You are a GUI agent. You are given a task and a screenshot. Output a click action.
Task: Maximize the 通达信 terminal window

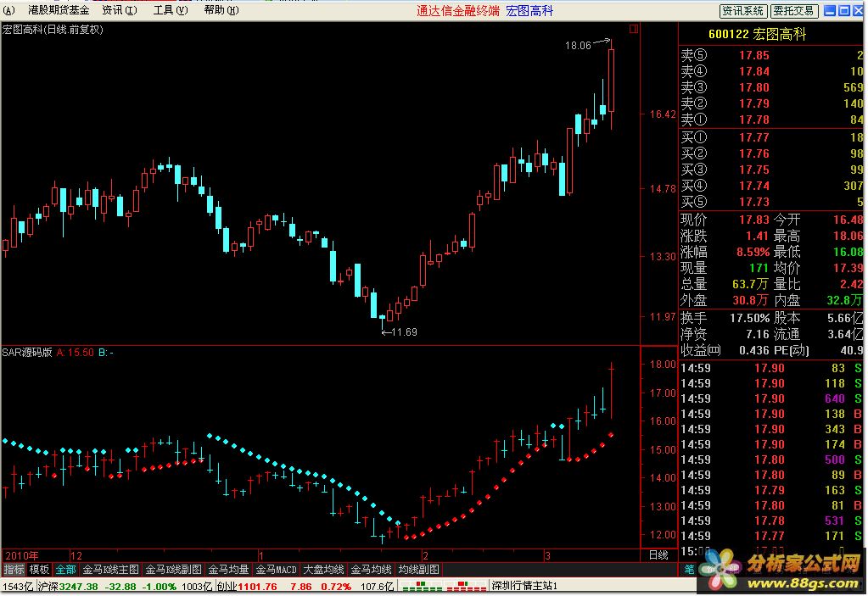844,10
